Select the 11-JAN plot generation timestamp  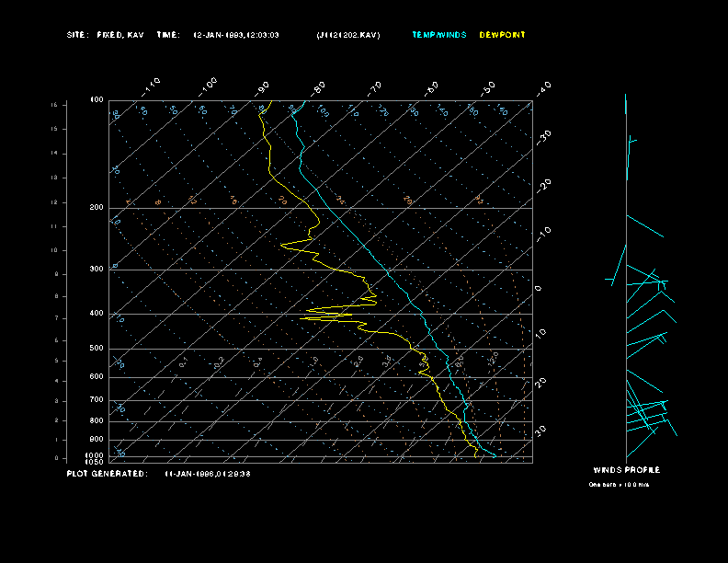tap(208, 474)
